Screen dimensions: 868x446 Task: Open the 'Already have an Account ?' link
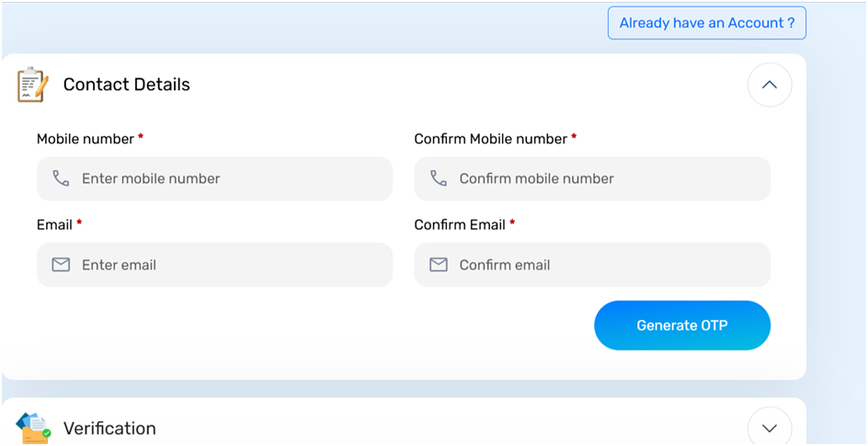pos(706,23)
